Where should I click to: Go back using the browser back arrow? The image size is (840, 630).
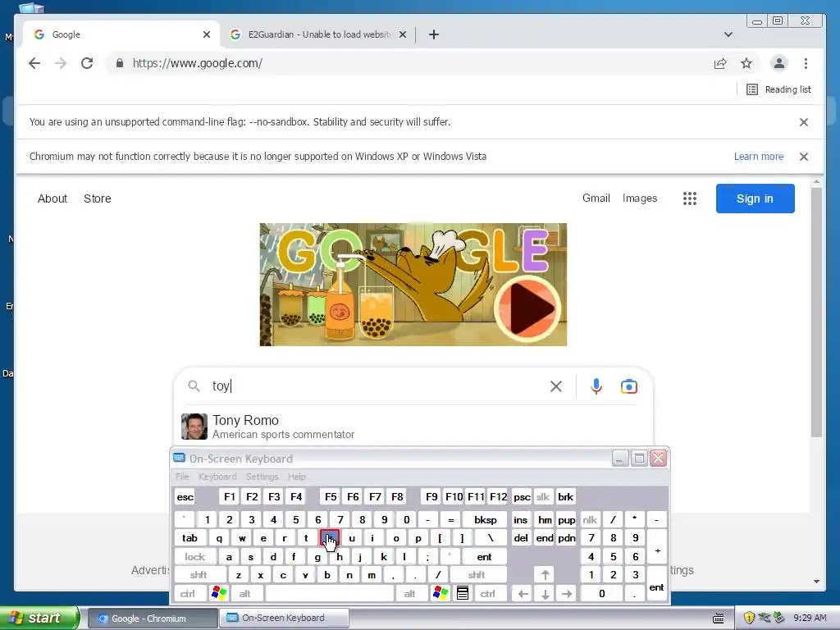coord(34,63)
